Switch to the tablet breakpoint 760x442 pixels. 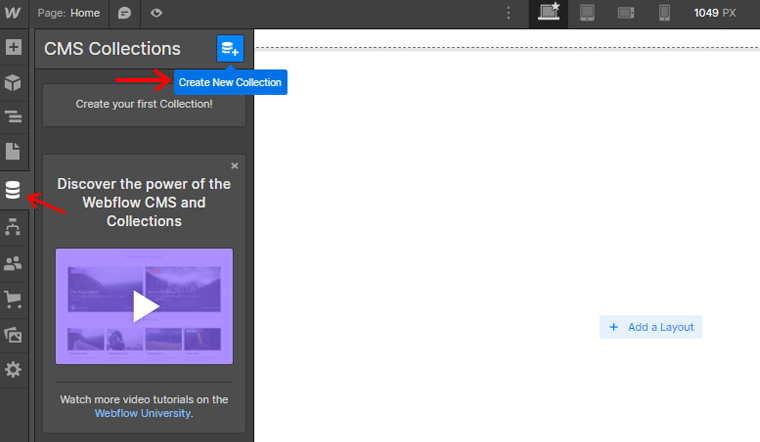click(x=587, y=13)
